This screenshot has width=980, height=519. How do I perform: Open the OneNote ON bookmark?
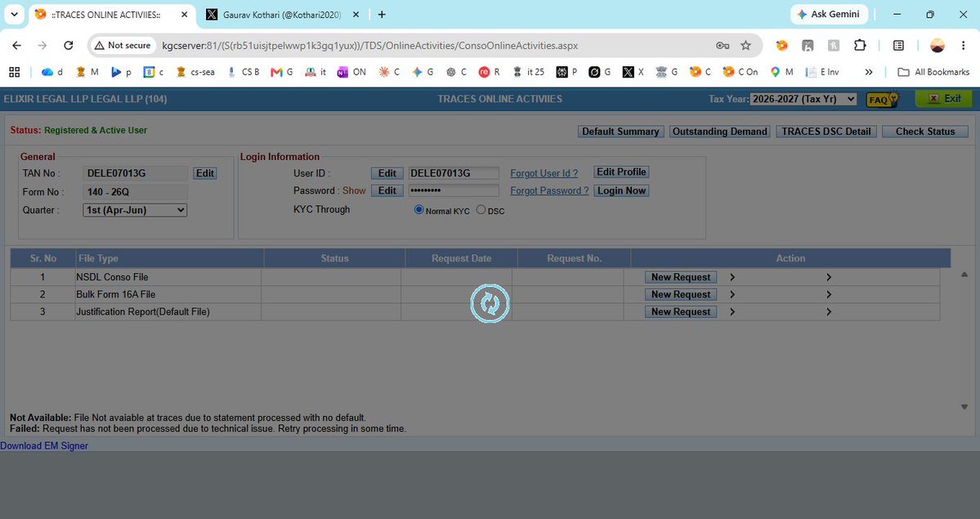(x=352, y=72)
